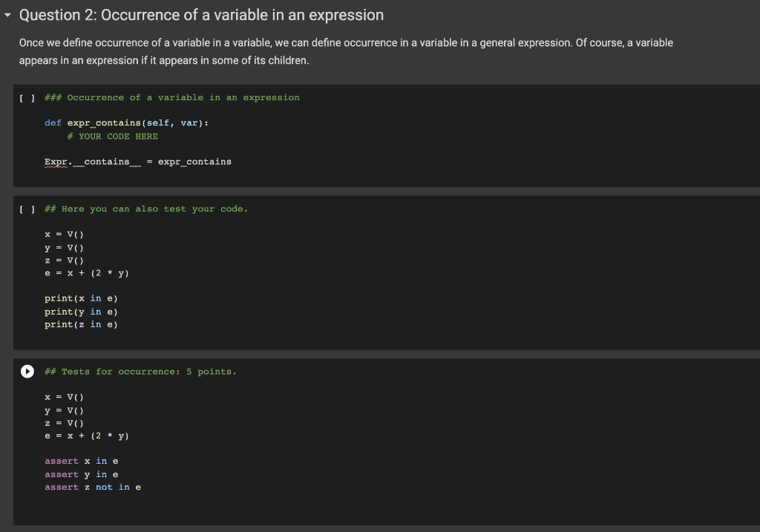This screenshot has height=532, width=760.
Task: Click the underlined Expr word
Action: click(x=56, y=161)
